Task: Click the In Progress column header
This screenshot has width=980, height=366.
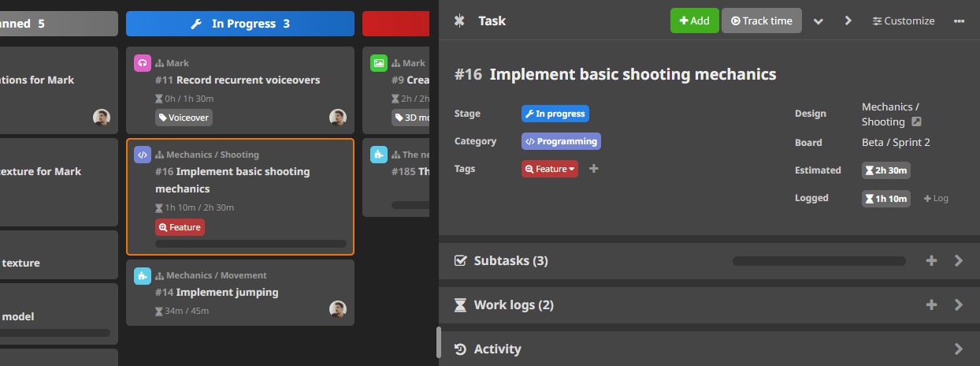Action: pos(240,24)
